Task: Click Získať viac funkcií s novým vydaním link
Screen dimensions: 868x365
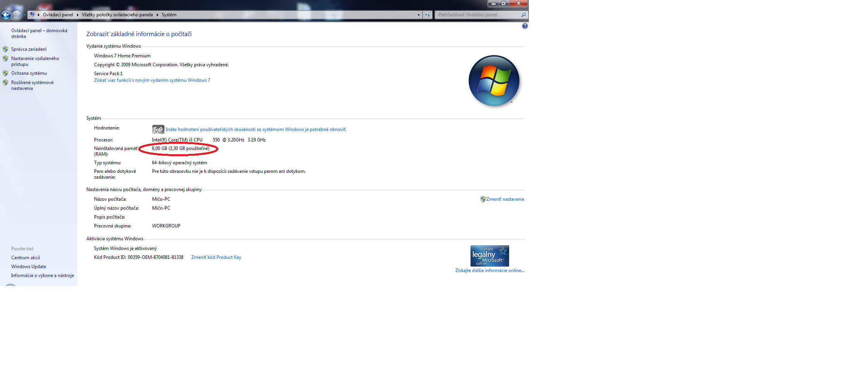Action: (152, 80)
